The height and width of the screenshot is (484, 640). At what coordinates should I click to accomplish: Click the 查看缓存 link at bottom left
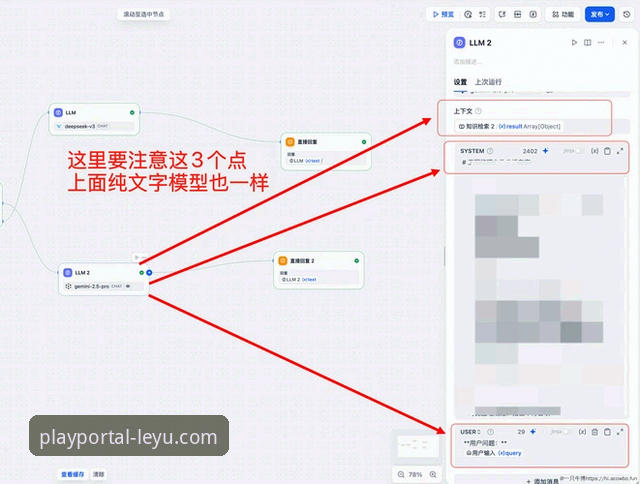tap(73, 475)
